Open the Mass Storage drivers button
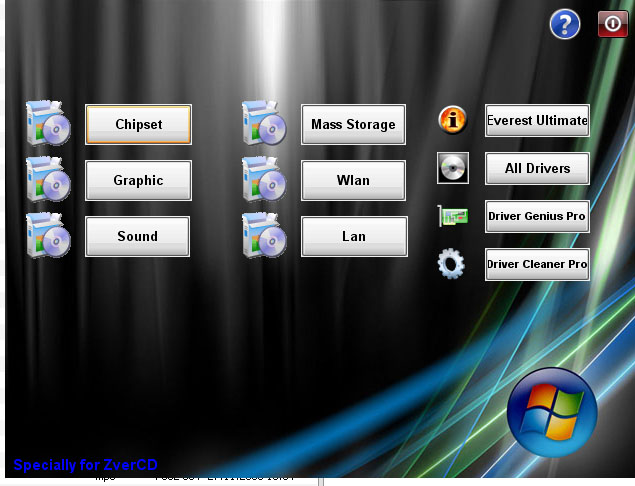This screenshot has width=635, height=486. (x=353, y=124)
